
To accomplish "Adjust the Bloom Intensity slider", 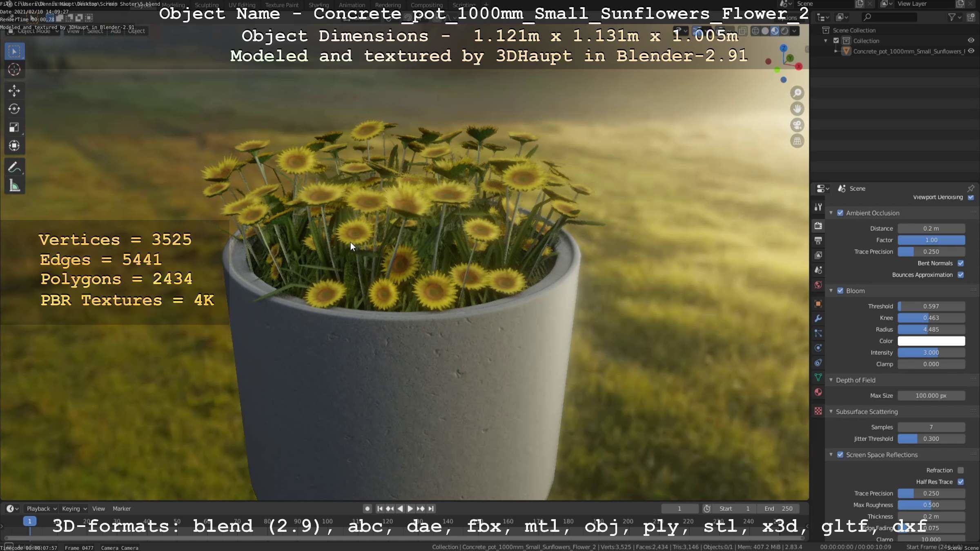I will [x=931, y=353].
